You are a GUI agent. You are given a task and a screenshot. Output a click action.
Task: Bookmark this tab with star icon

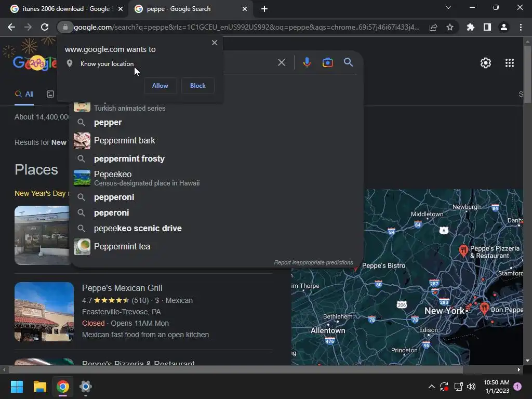449,27
